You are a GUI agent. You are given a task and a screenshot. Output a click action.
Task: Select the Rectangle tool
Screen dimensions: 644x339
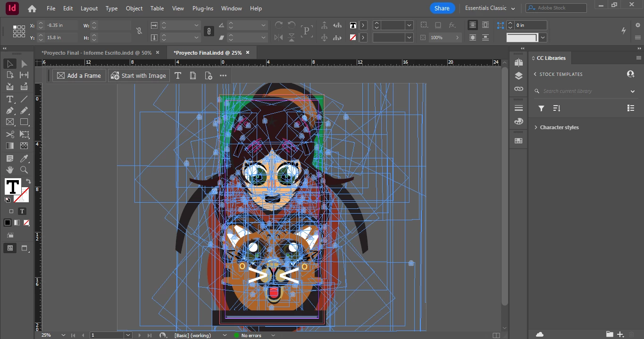click(x=24, y=122)
